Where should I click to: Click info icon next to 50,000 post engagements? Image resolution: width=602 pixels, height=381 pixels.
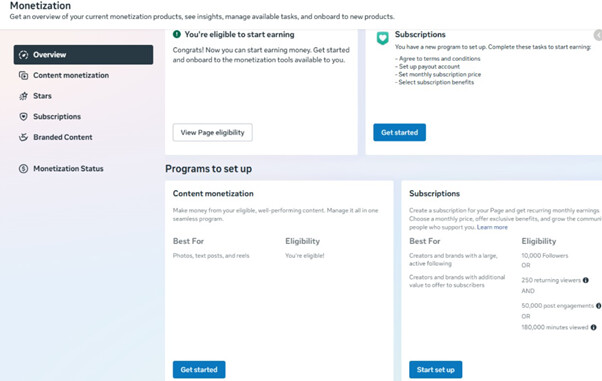pyautogui.click(x=599, y=306)
